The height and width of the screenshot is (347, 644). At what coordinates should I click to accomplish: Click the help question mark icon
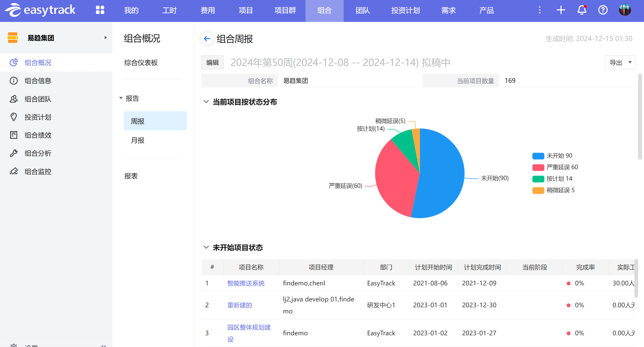pyautogui.click(x=603, y=10)
